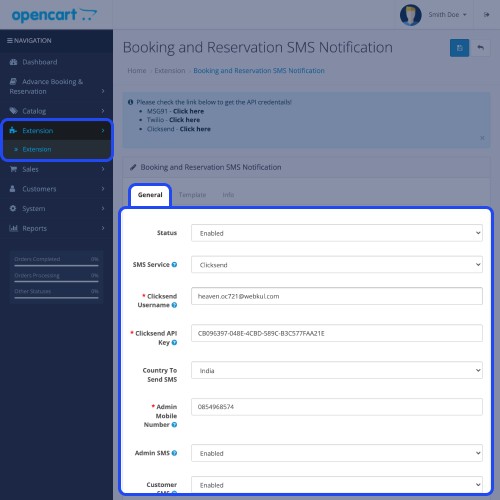This screenshot has width=500, height=500.
Task: Click SMS Service help icon
Action: (x=174, y=265)
